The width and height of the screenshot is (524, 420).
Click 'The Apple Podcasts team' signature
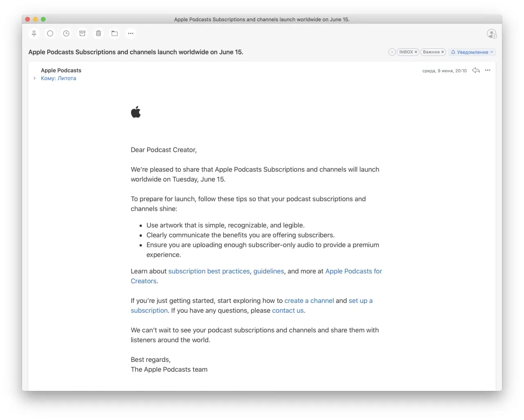[x=169, y=369]
